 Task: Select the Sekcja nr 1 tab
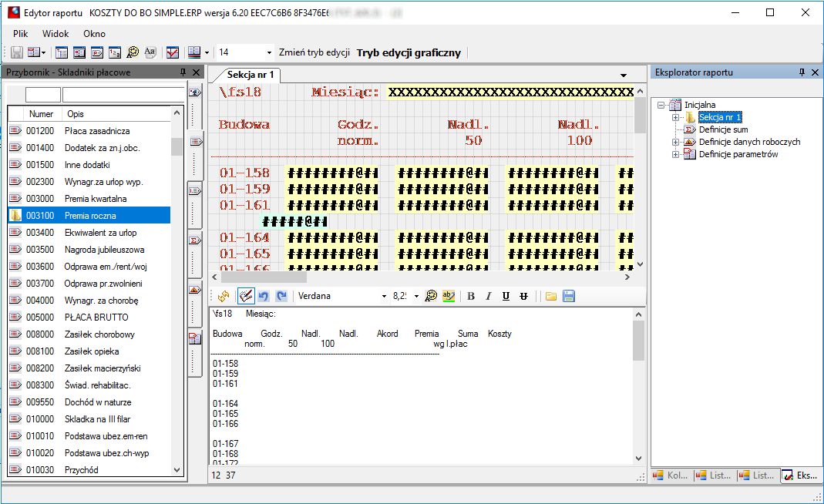[x=251, y=75]
